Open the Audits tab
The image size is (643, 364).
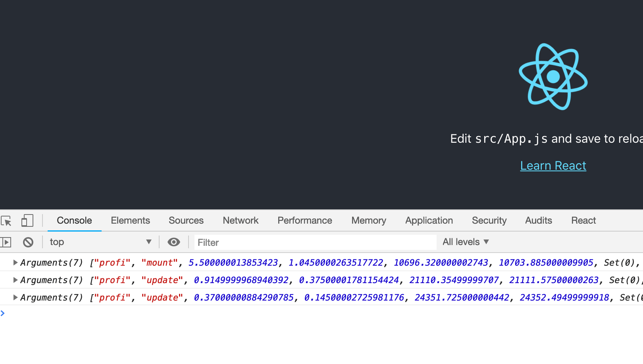coord(539,220)
